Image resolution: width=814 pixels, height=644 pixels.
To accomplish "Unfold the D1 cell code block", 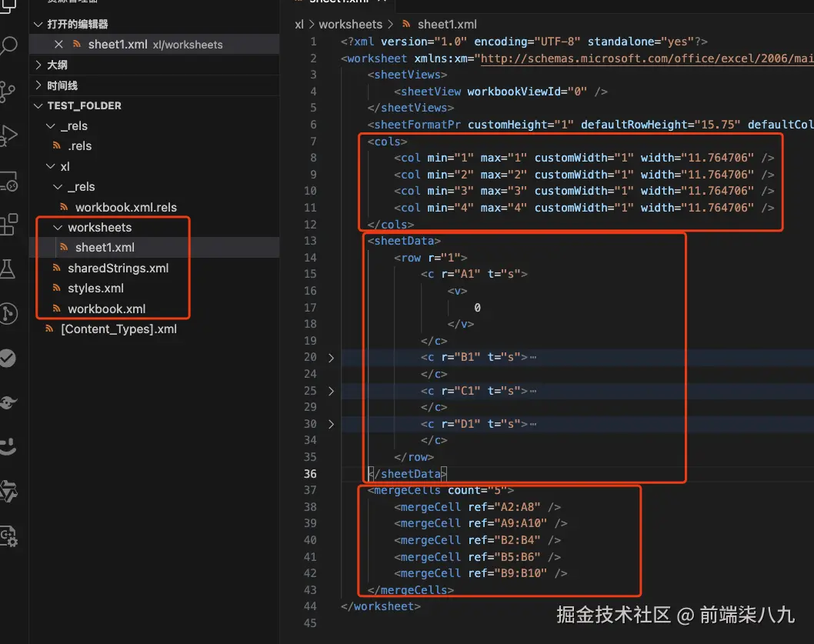I will 331,424.
